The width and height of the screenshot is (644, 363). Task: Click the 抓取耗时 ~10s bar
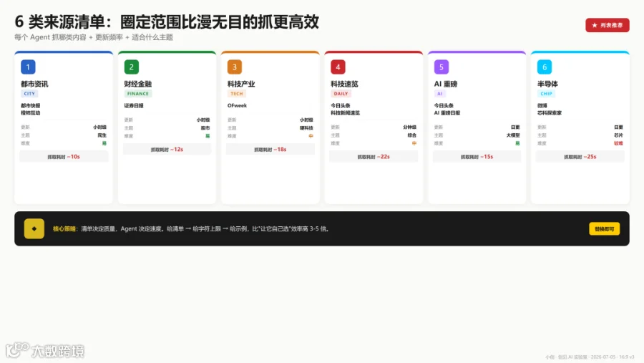[x=64, y=157]
